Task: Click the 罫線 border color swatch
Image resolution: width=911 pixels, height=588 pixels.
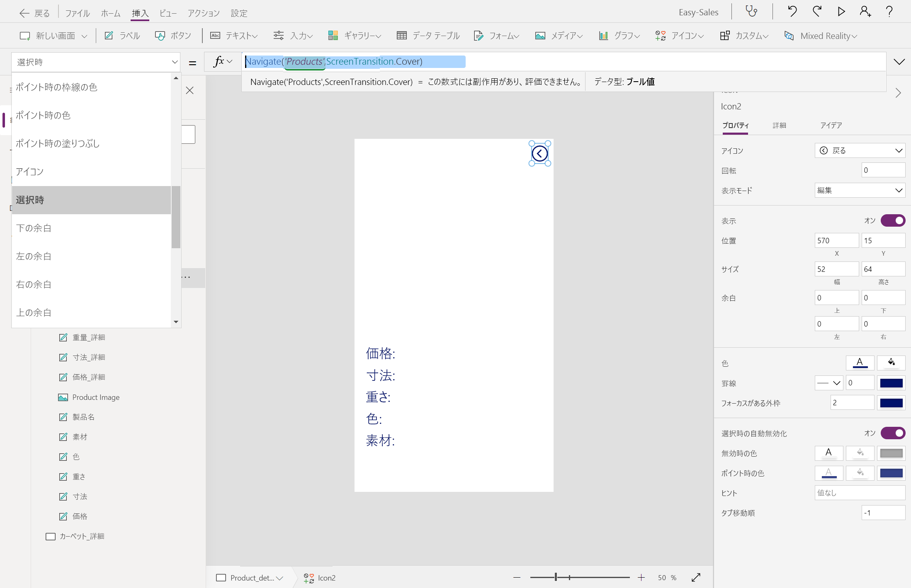Action: tap(891, 383)
